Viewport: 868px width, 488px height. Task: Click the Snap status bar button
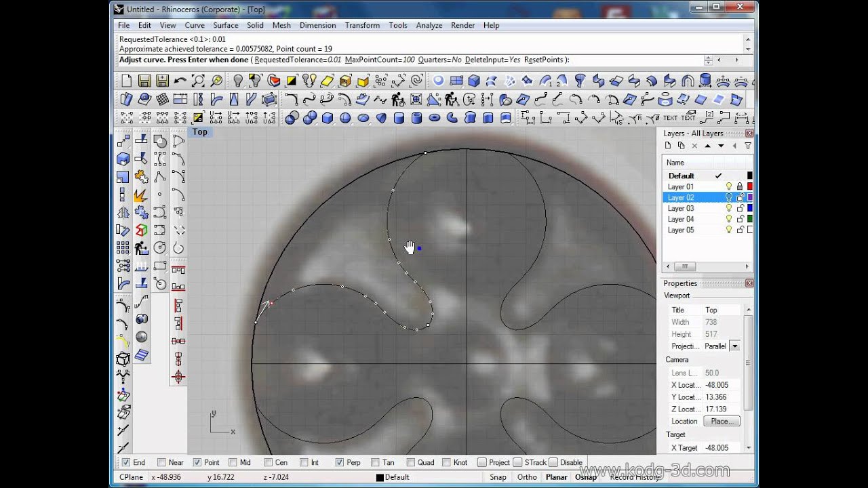[498, 477]
